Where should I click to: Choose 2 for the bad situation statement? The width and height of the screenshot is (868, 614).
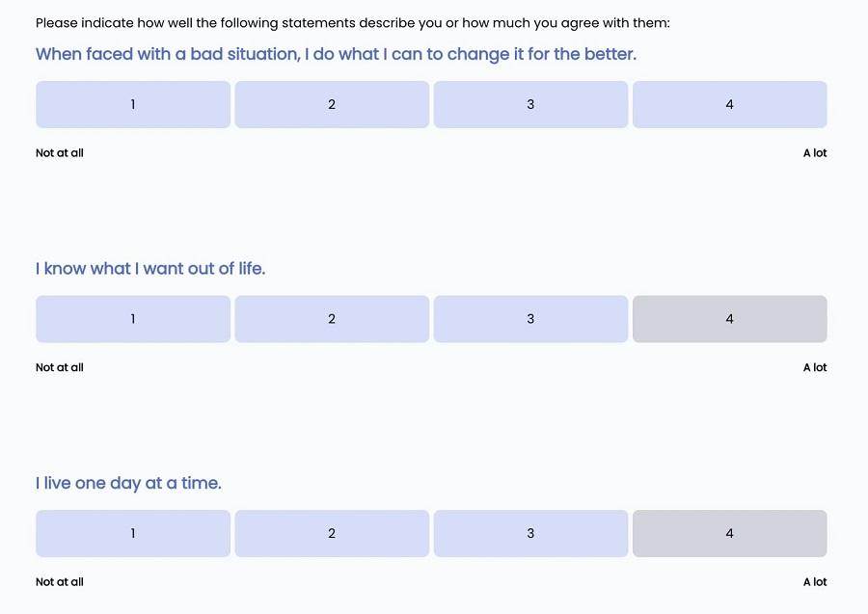pos(332,105)
